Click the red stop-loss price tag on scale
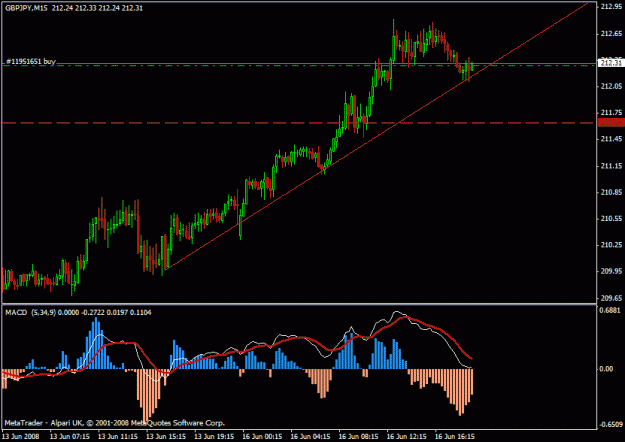 (x=611, y=123)
